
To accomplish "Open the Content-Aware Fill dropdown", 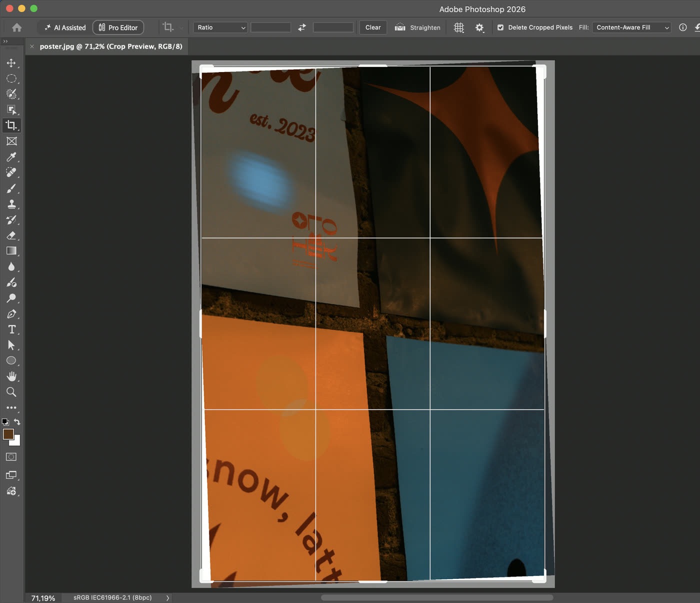I will click(631, 27).
